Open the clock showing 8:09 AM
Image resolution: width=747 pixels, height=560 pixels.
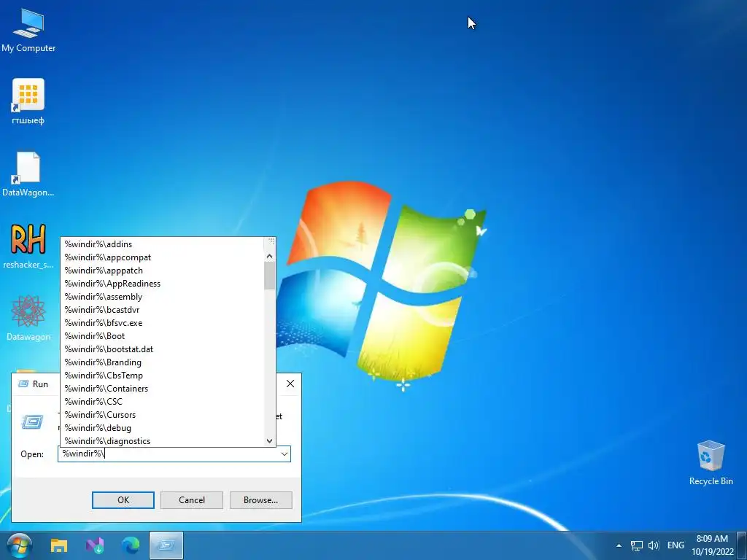pyautogui.click(x=712, y=545)
